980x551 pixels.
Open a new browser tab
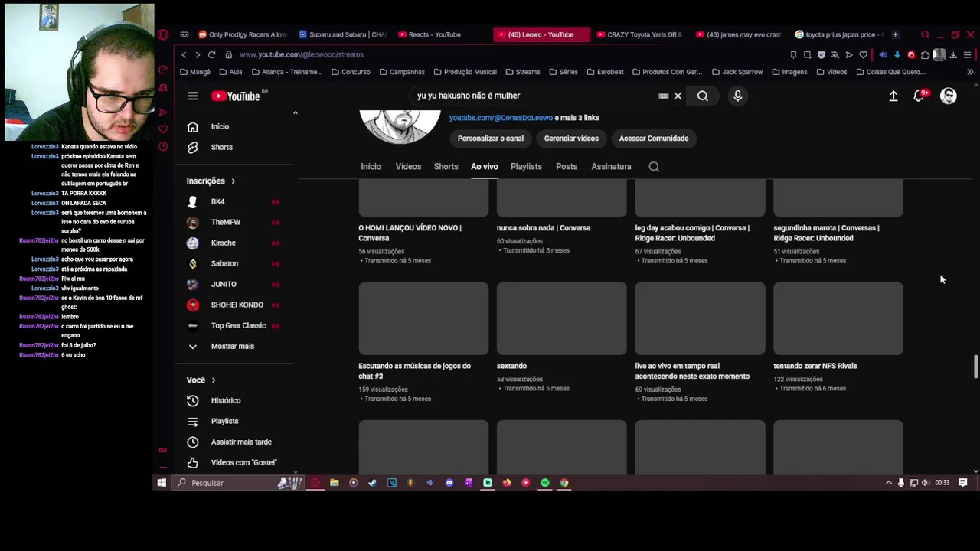coord(895,34)
